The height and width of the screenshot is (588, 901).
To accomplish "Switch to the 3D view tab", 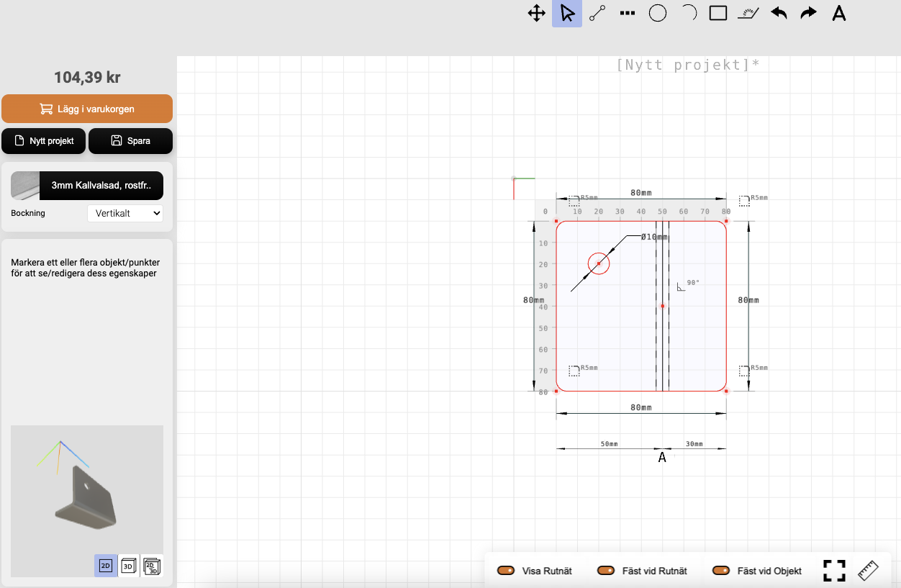I will click(128, 566).
